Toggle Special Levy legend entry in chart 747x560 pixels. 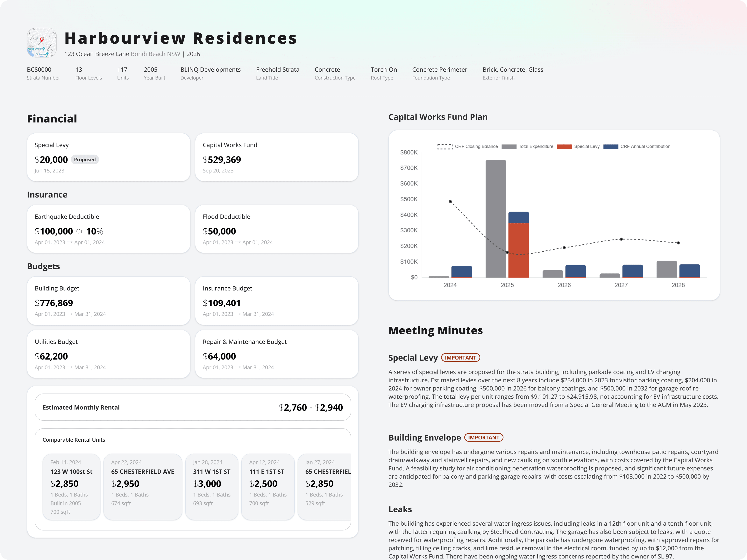coord(578,146)
